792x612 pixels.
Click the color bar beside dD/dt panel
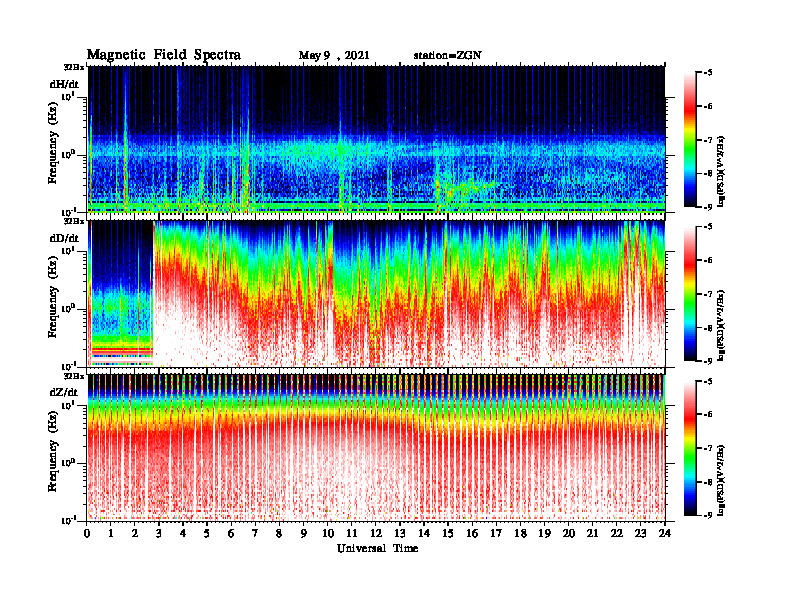point(690,294)
